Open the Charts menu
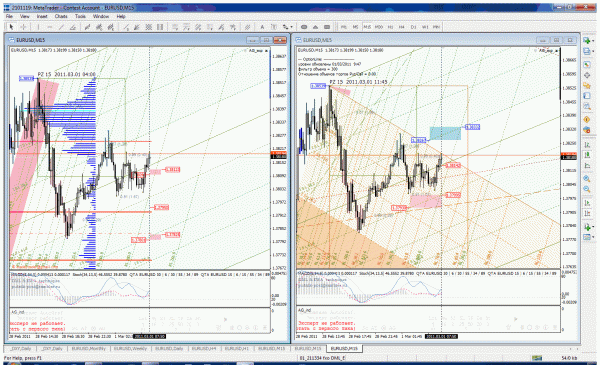 (x=61, y=16)
